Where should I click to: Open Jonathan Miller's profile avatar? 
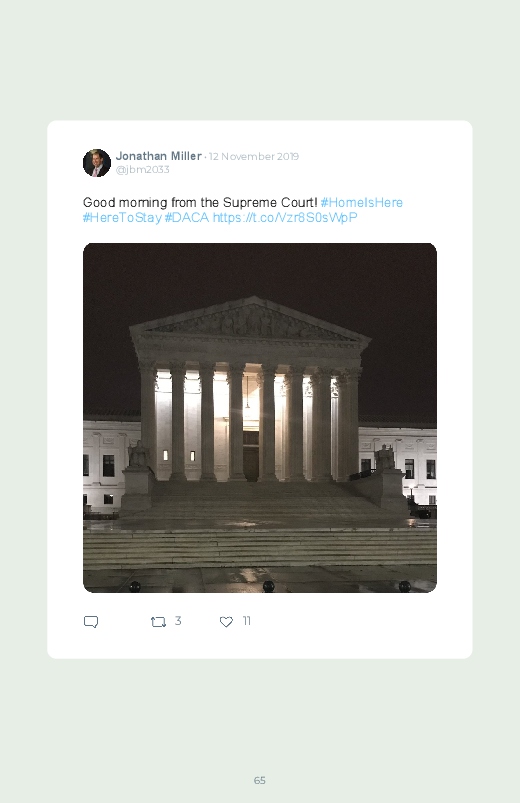pos(97,163)
